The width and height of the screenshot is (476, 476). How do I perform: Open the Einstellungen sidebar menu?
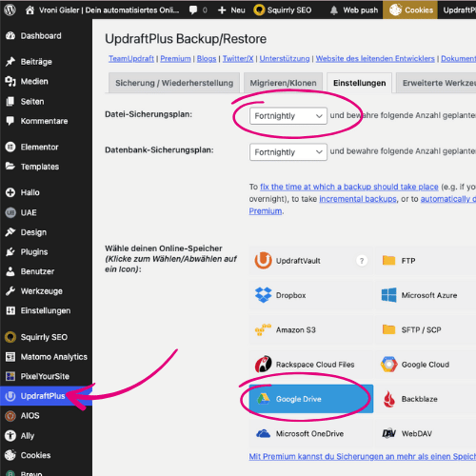tap(46, 310)
